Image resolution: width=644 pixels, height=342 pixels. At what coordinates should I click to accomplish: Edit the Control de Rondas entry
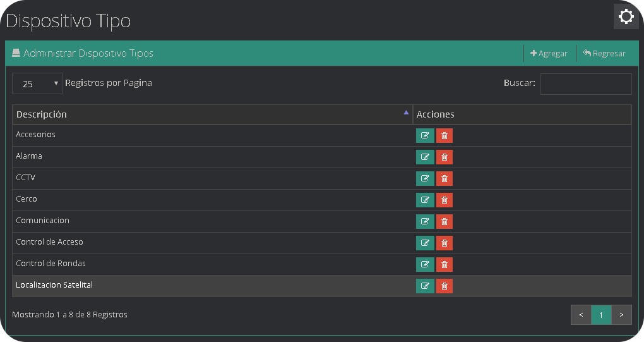pyautogui.click(x=425, y=265)
